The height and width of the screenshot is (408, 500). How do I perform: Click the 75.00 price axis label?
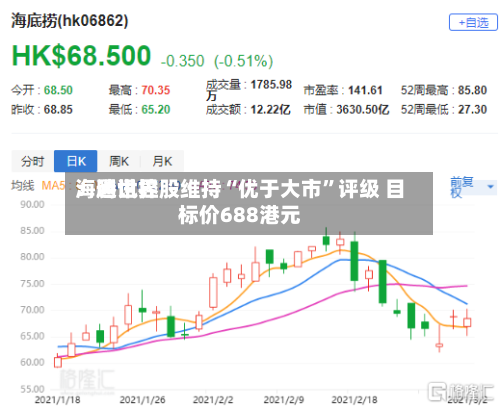click(x=32, y=284)
